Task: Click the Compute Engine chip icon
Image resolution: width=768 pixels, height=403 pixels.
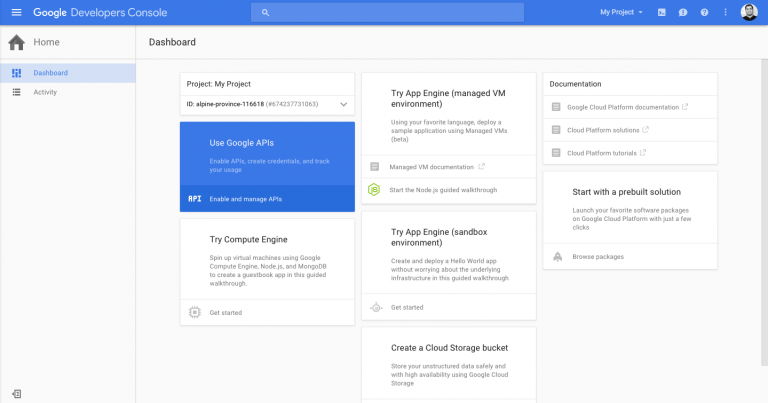Action: pos(194,312)
